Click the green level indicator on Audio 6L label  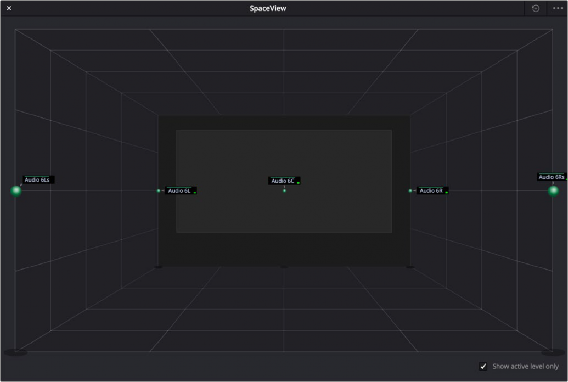[195, 193]
